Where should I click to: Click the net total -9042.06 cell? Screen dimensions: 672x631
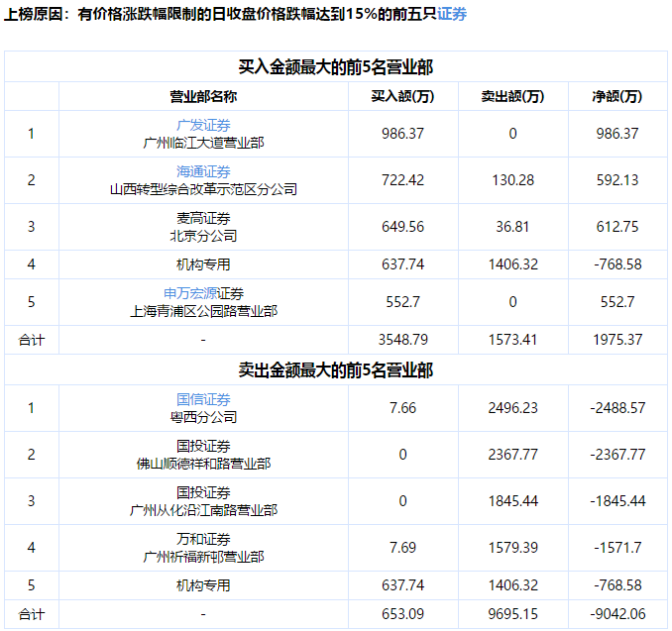click(617, 614)
